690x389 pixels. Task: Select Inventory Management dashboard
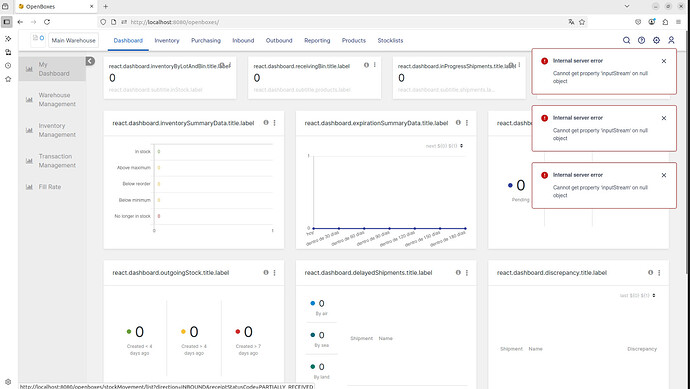(x=52, y=130)
